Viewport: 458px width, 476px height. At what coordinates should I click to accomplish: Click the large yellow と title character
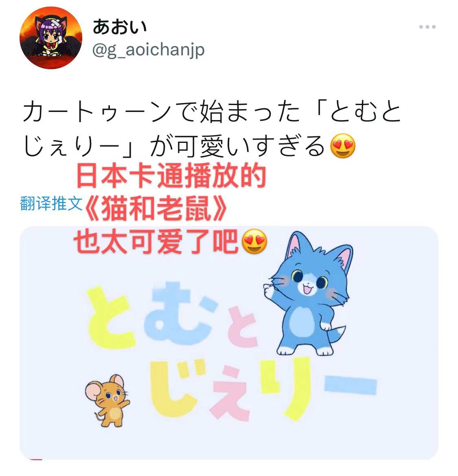[110, 318]
